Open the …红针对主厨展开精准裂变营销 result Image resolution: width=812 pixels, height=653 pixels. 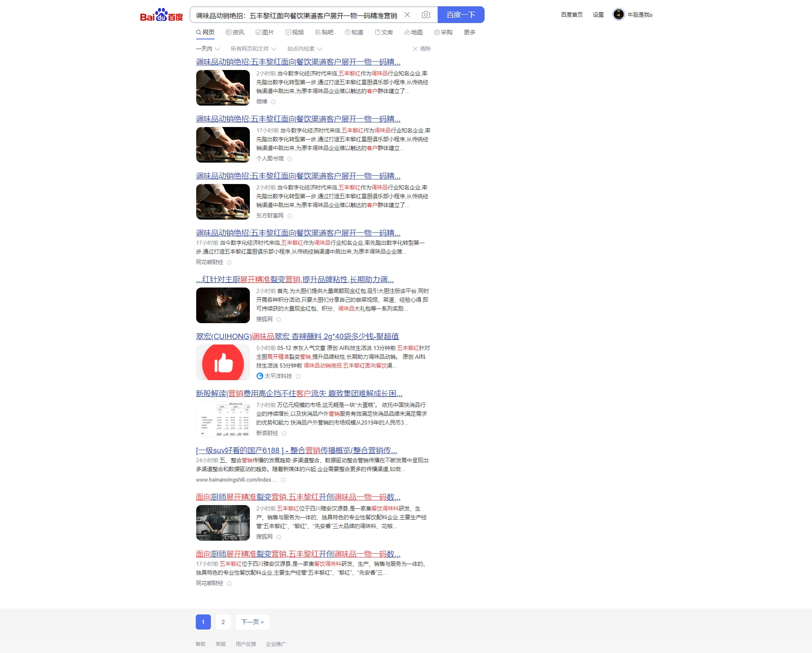click(295, 280)
